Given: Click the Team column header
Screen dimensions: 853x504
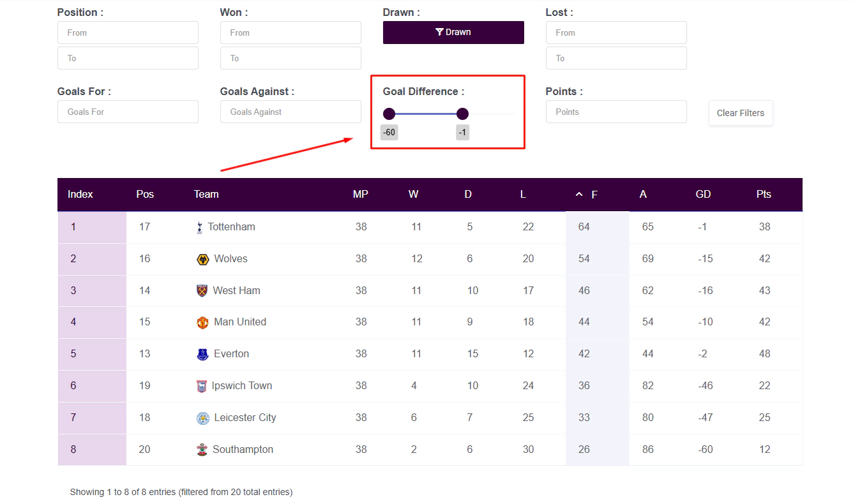Looking at the screenshot, I should pos(206,195).
